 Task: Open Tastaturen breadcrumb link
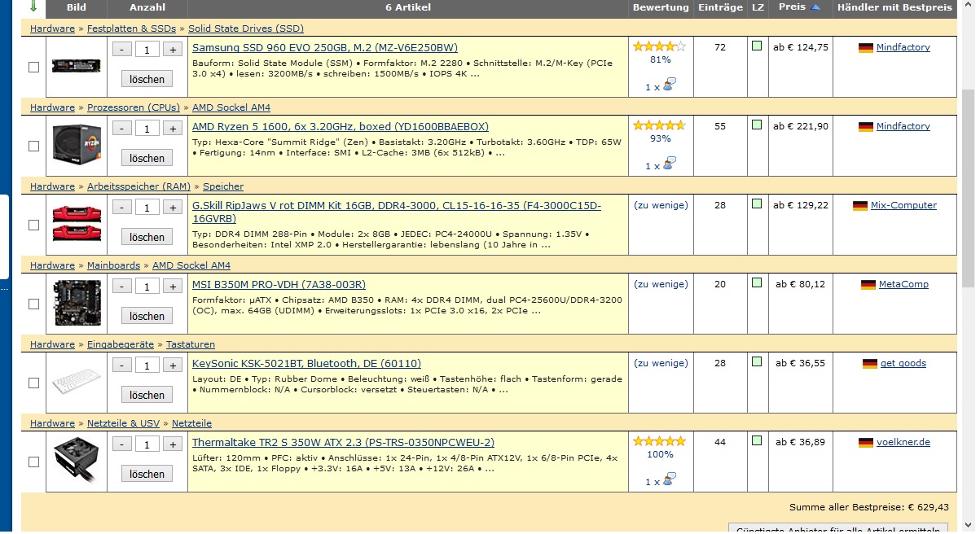click(191, 344)
